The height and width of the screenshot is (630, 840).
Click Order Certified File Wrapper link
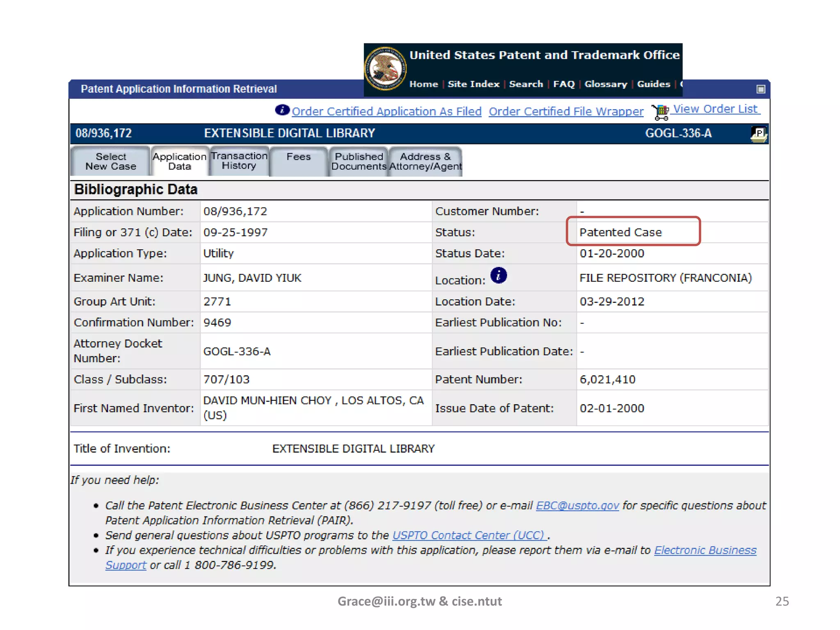[x=566, y=112]
